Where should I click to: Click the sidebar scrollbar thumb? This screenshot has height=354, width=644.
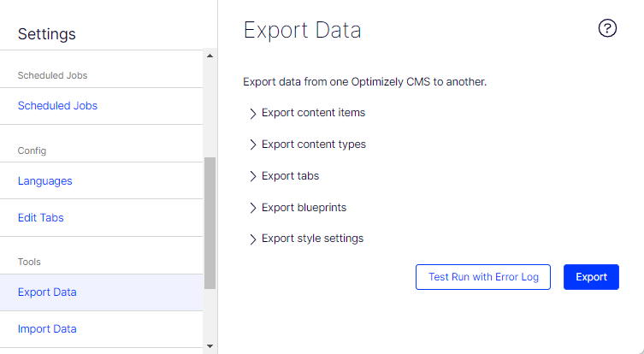(210, 222)
